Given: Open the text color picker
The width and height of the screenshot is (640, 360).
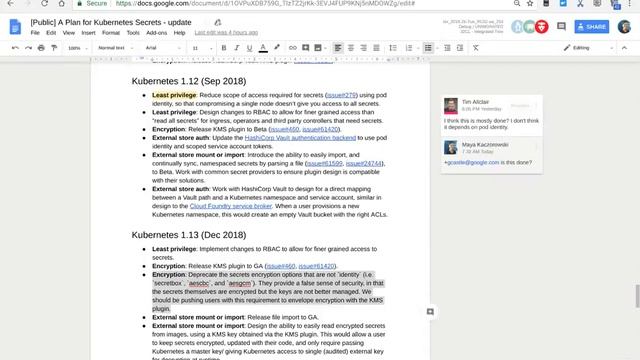Looking at the screenshot, I should click(263, 48).
